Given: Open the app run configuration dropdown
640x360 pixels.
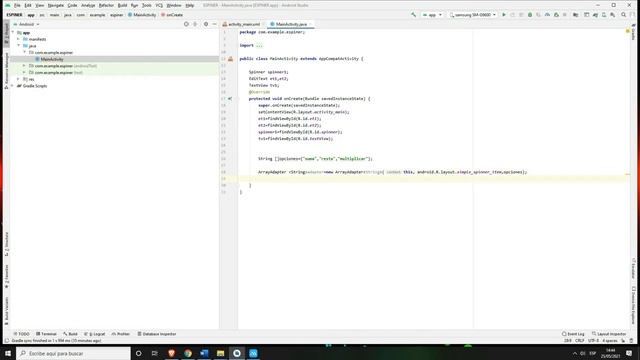Looking at the screenshot, I should point(432,15).
